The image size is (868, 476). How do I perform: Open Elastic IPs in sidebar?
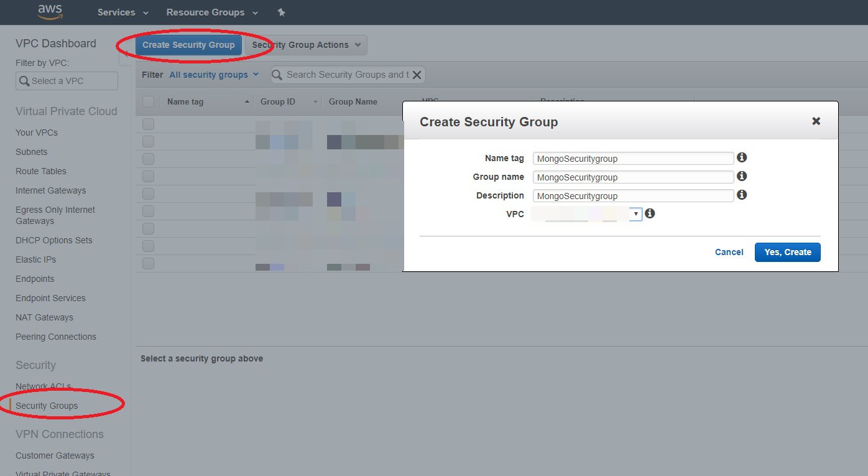[x=36, y=259]
